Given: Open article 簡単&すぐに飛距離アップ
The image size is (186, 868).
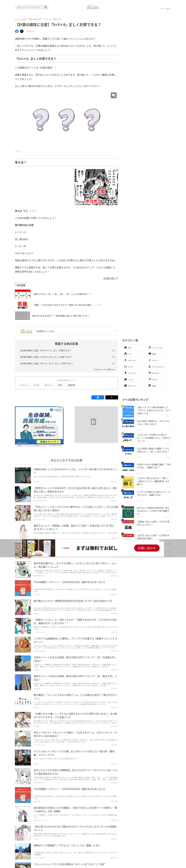Looking at the screenshot, I should [x=66, y=852].
